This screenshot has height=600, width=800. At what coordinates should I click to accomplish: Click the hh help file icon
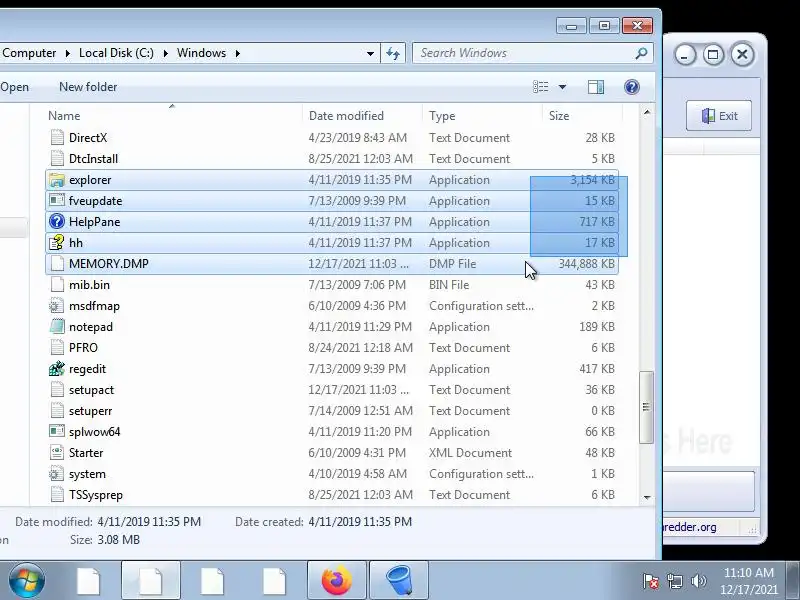tap(57, 243)
